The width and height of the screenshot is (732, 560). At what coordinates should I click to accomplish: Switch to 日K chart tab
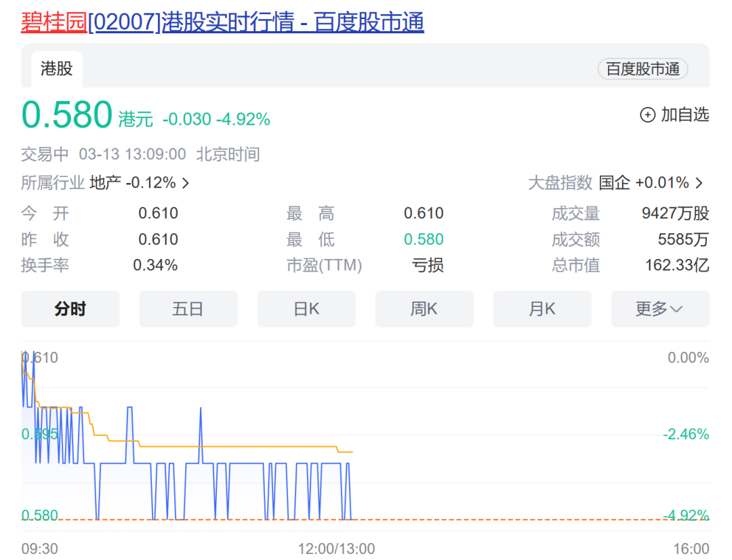click(x=306, y=308)
